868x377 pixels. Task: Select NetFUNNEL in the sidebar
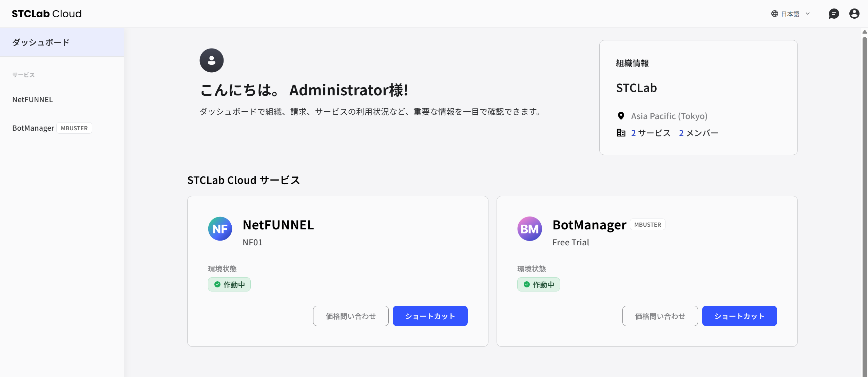(x=32, y=99)
